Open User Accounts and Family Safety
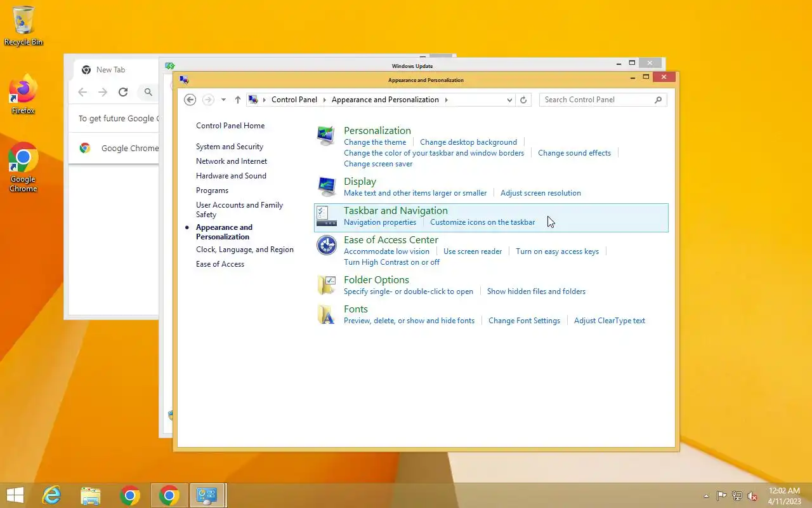Screen dimensions: 812x508 (x=239, y=210)
